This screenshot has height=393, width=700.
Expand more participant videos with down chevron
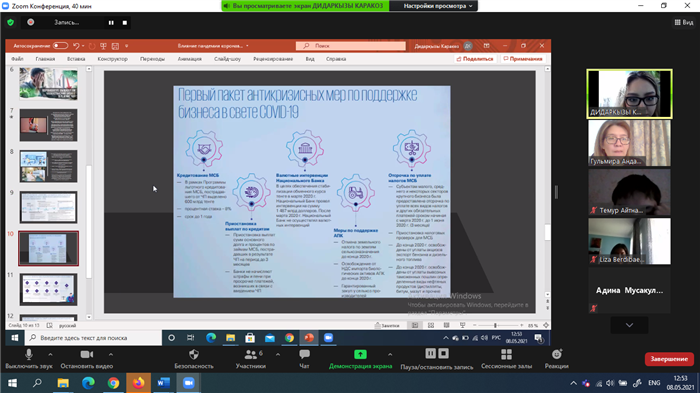(x=629, y=325)
